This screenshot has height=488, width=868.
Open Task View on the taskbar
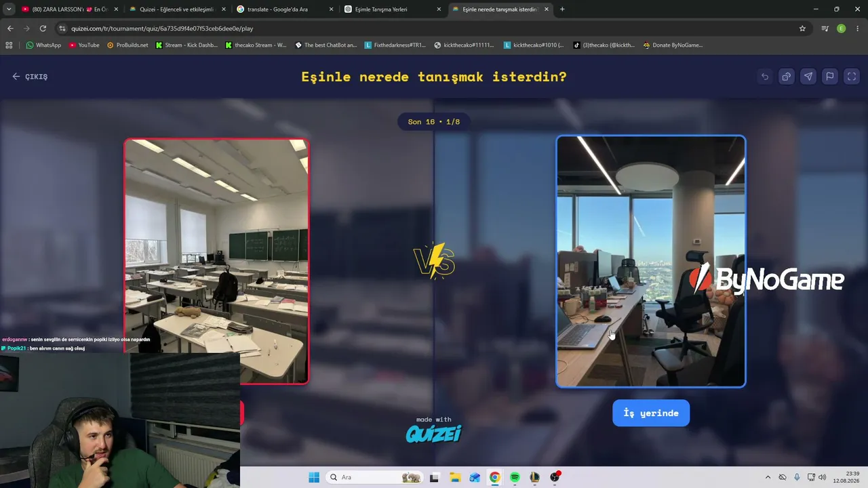[434, 477]
